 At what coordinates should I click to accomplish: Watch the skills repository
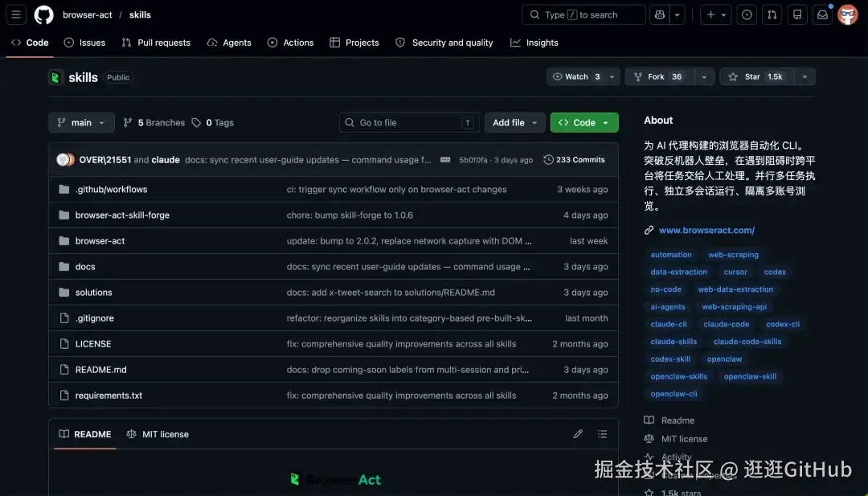pos(576,77)
